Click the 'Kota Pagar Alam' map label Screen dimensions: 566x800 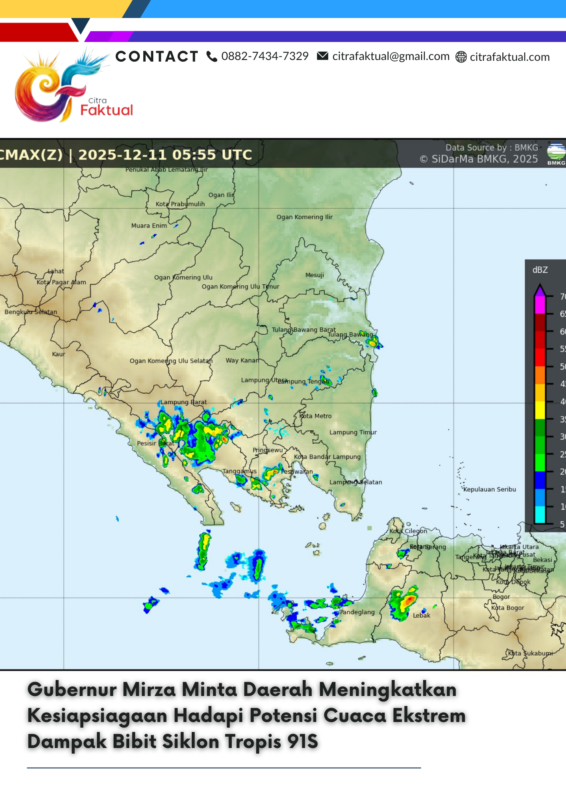[x=61, y=282]
